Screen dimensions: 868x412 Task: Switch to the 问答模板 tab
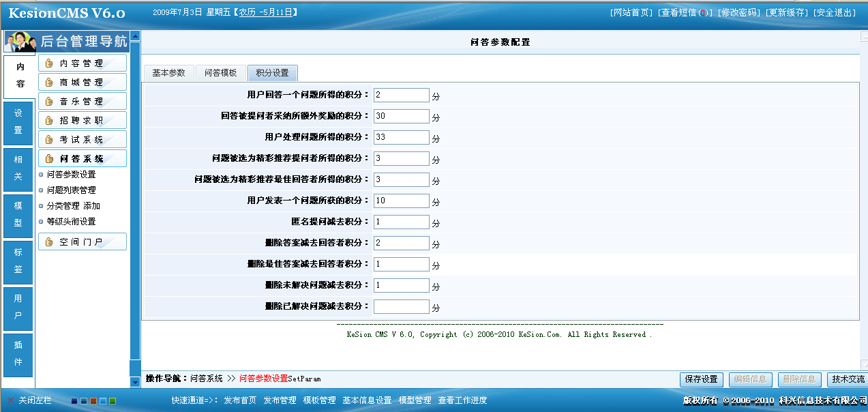[x=221, y=72]
